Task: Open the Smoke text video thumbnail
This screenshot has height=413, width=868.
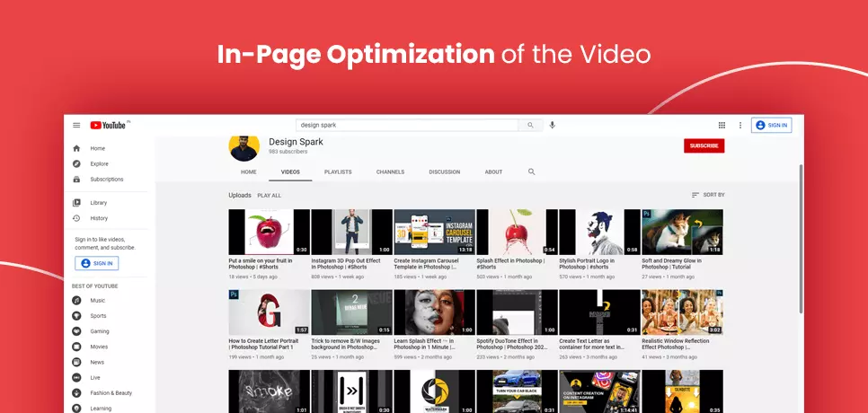Action: point(269,391)
